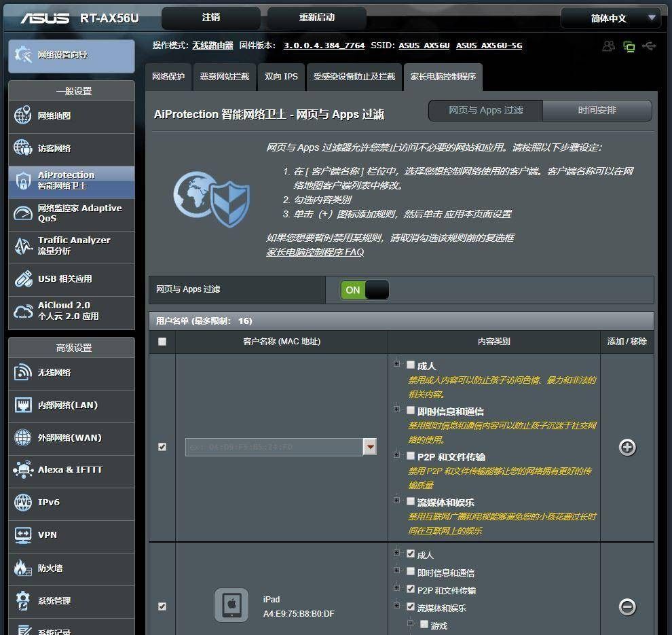
Task: Open the 简体中文 language dropdown
Action: click(610, 18)
